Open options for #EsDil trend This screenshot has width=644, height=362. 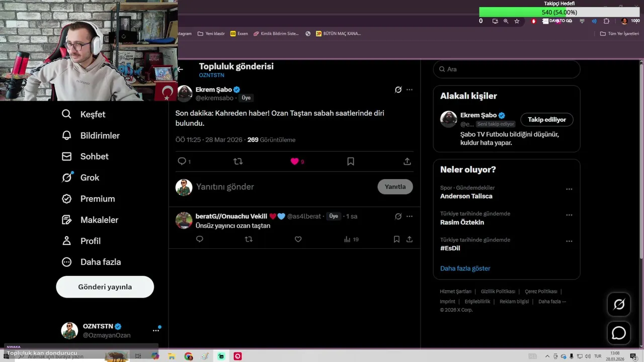pos(569,241)
